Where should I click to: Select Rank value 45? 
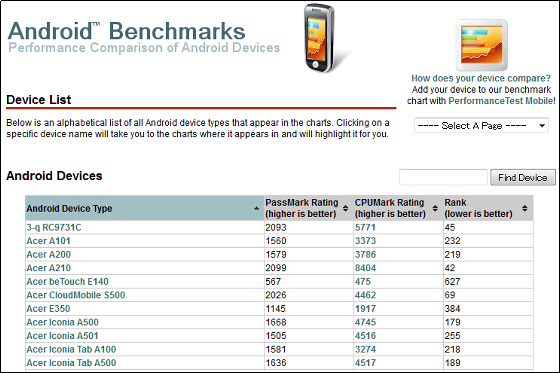tap(450, 228)
